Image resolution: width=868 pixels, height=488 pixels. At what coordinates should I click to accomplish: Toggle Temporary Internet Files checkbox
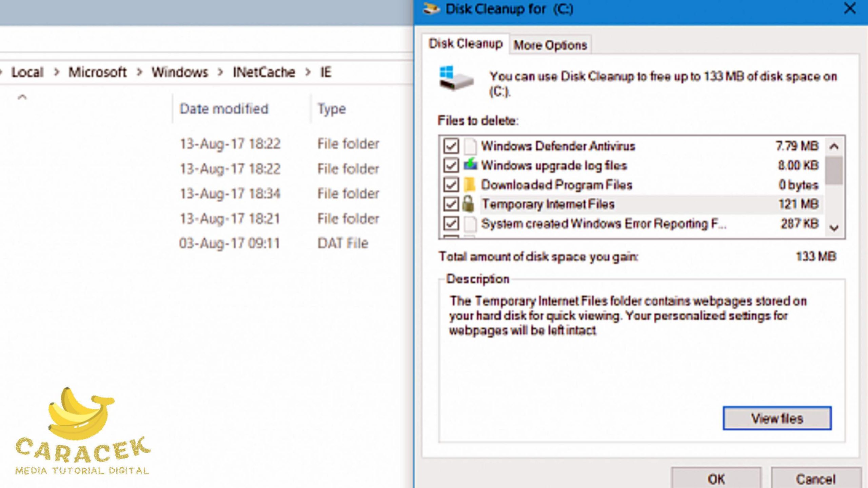(451, 204)
